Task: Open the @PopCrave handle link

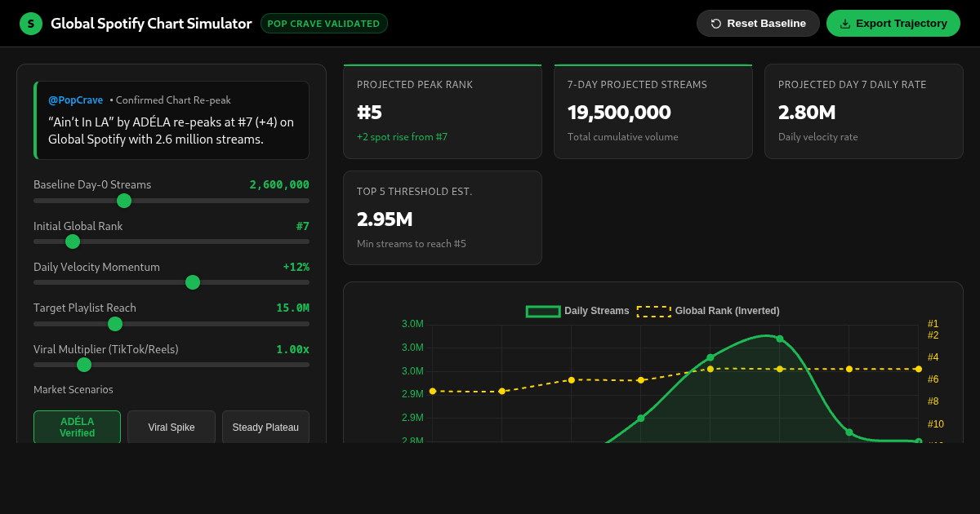Action: pyautogui.click(x=75, y=100)
